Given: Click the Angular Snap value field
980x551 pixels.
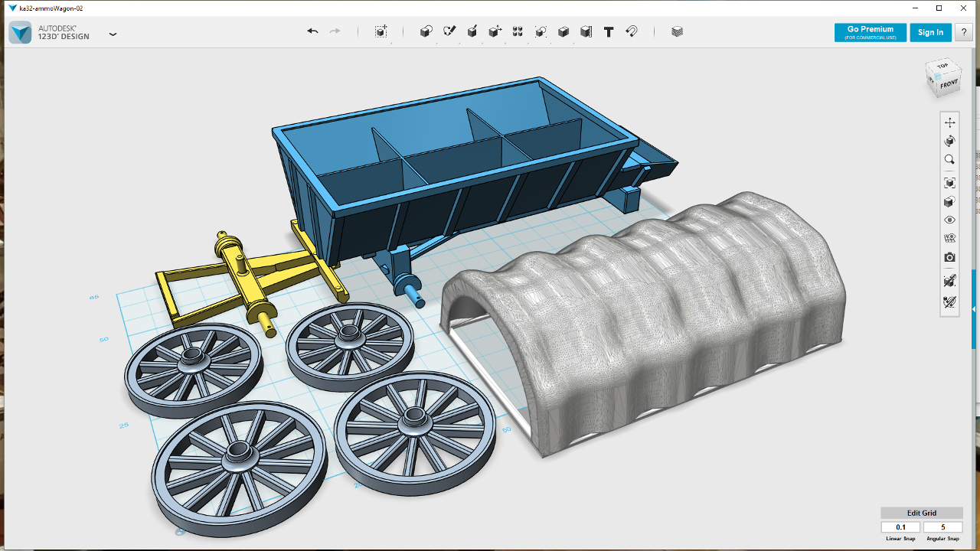Looking at the screenshot, I should (x=943, y=527).
